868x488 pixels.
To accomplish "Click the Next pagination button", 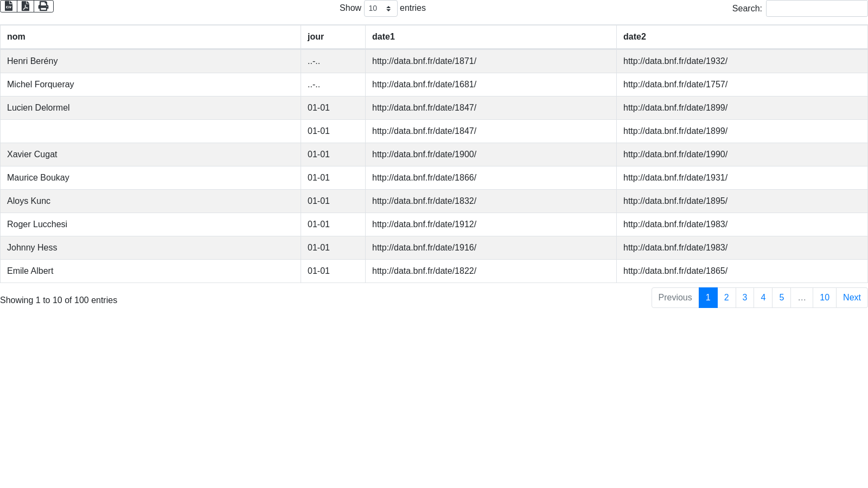I will click(852, 298).
